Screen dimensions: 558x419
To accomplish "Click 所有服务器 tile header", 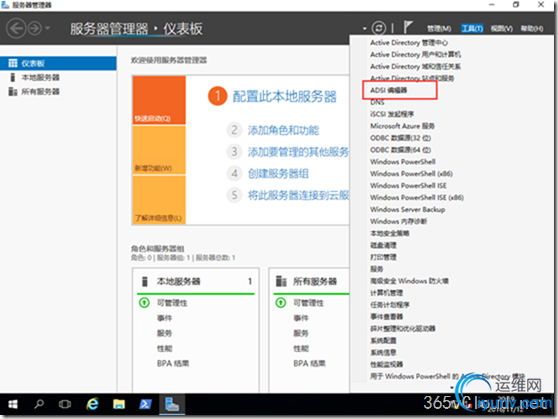I will point(315,282).
